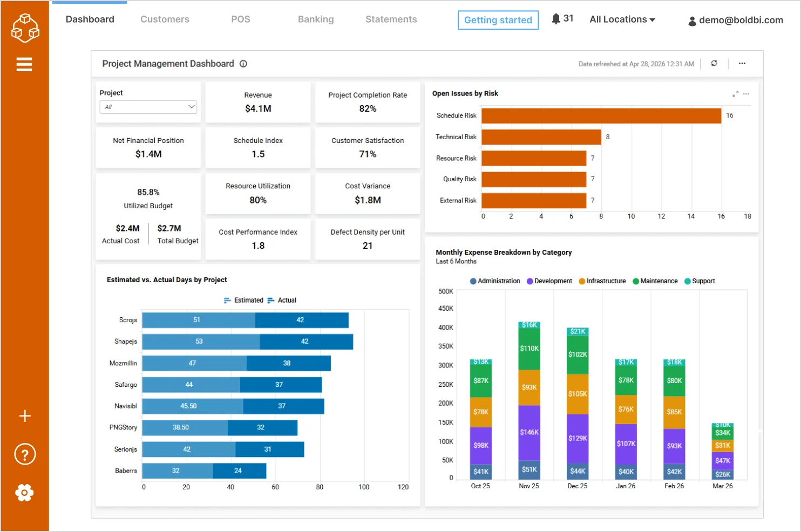Open dashboard more options ellipsis

tap(742, 63)
